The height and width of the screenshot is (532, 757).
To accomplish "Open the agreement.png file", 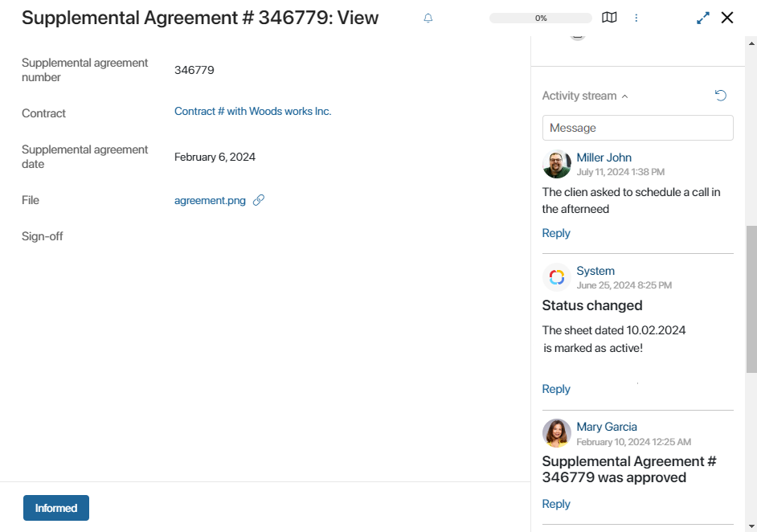I will point(210,200).
